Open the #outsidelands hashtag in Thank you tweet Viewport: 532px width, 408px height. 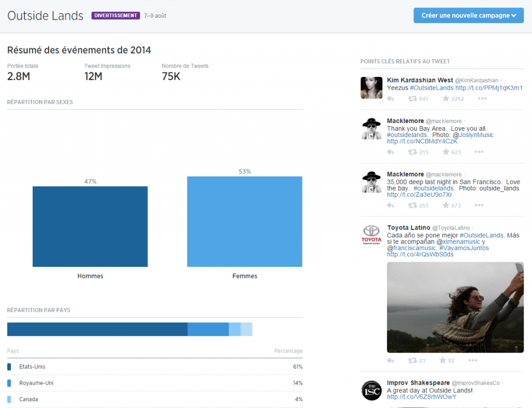[x=407, y=135]
